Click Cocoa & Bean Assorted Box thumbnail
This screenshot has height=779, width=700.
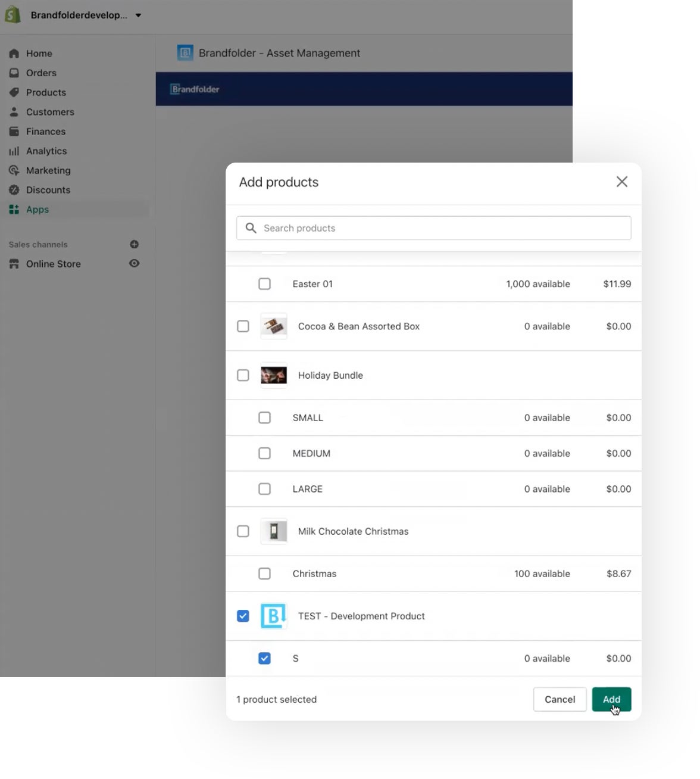click(x=274, y=326)
